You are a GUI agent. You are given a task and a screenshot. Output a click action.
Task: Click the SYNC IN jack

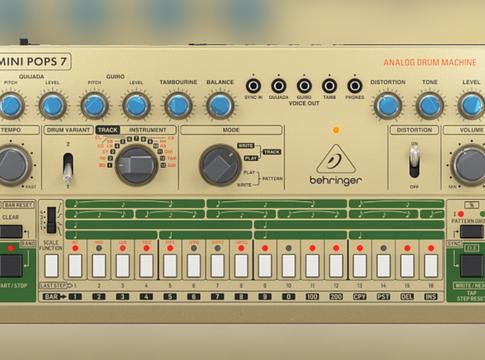tap(253, 86)
